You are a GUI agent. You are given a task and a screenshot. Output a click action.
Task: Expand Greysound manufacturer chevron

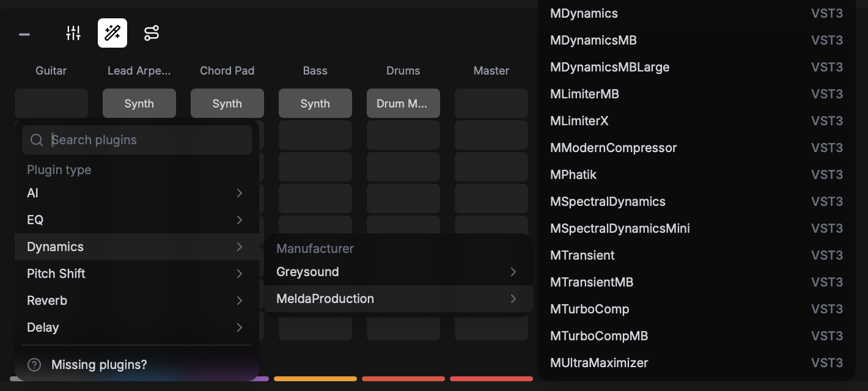tap(513, 272)
